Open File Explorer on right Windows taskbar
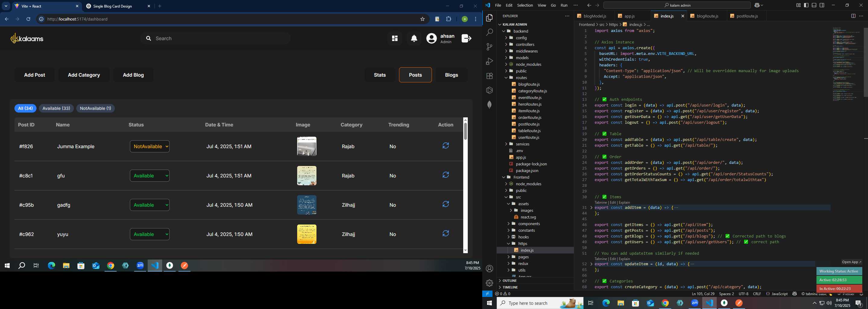This screenshot has width=868, height=309. [621, 303]
